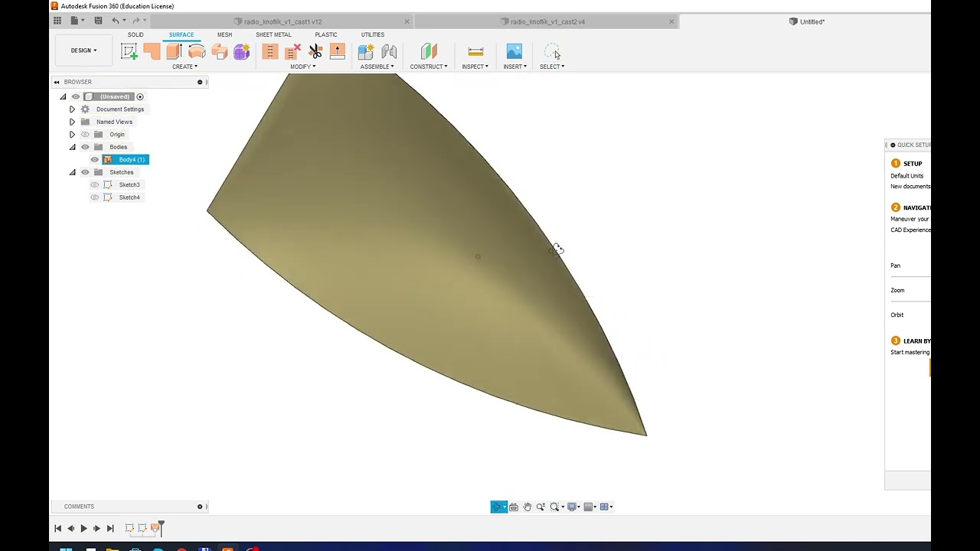Switch to radio_knoflik_v1_cast1 v12 document tab
Image resolution: width=980 pixels, height=551 pixels.
click(282, 21)
